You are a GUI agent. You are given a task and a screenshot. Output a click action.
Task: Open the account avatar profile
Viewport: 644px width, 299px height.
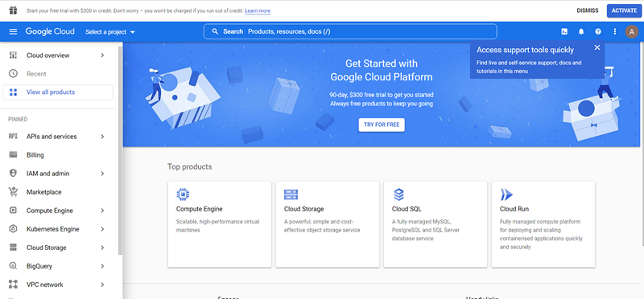pos(632,31)
